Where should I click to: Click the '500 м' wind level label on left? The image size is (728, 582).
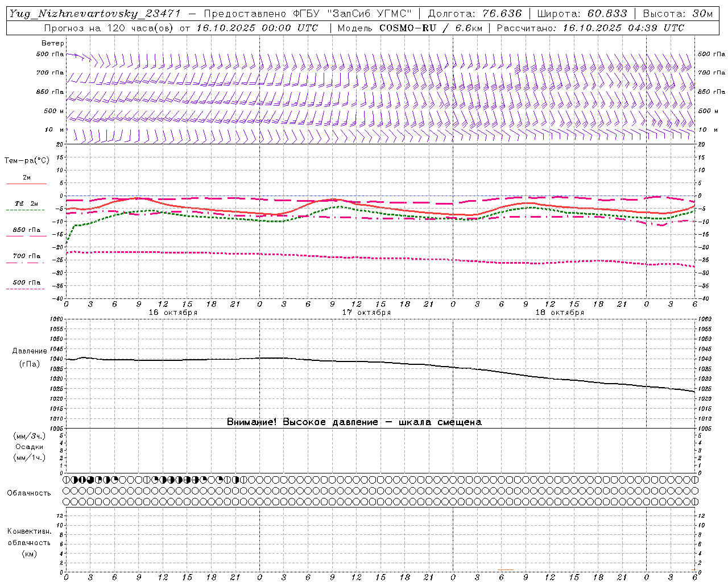pyautogui.click(x=53, y=111)
